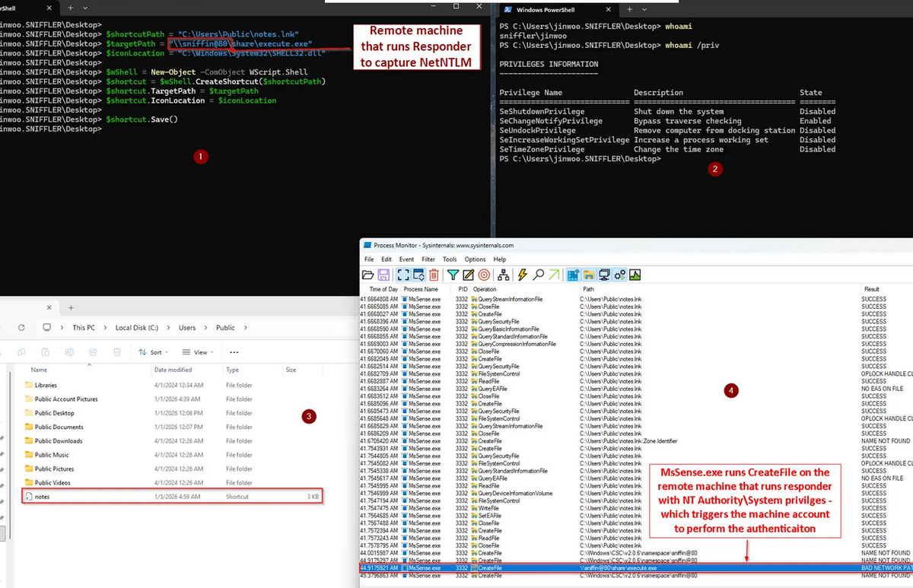Open the Tools menu in Process Monitor

450,259
